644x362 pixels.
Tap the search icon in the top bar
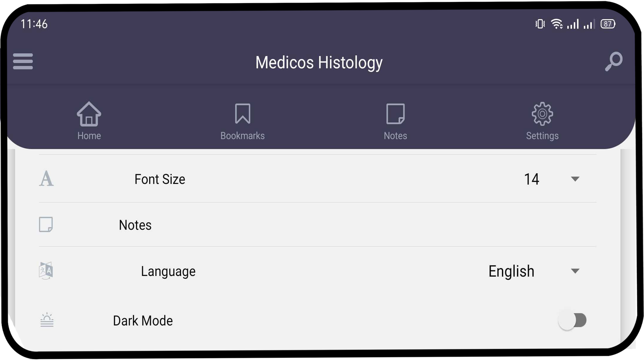click(x=613, y=61)
